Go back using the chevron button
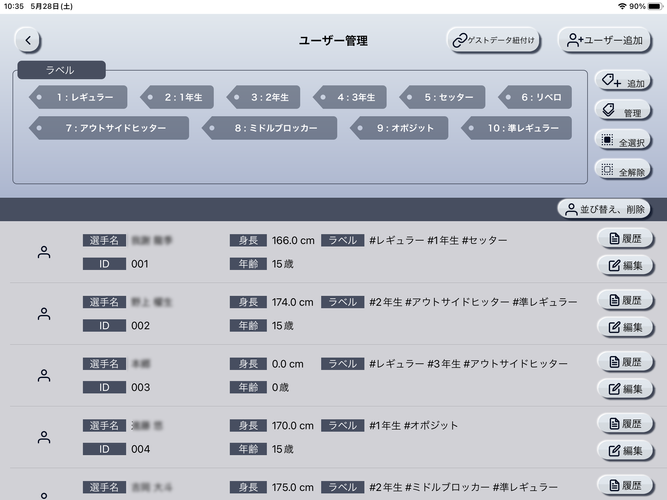Screen dimensions: 667x500 (x=28, y=41)
